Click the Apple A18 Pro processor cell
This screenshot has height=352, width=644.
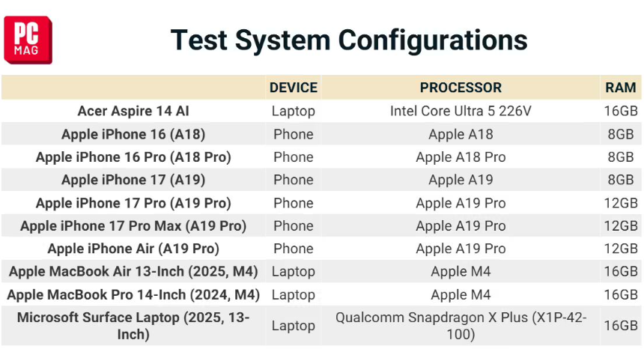(x=461, y=157)
